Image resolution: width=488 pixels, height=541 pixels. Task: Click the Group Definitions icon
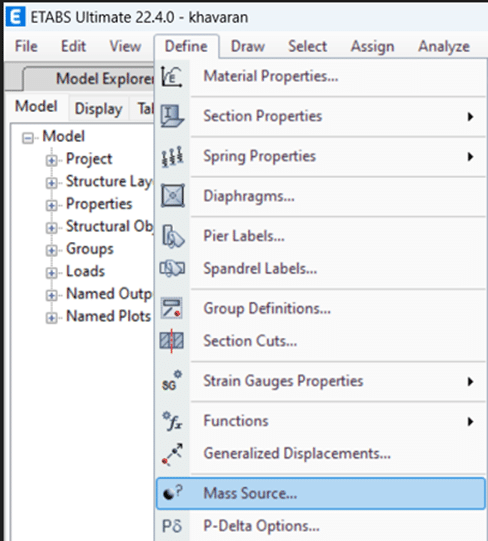(x=172, y=308)
